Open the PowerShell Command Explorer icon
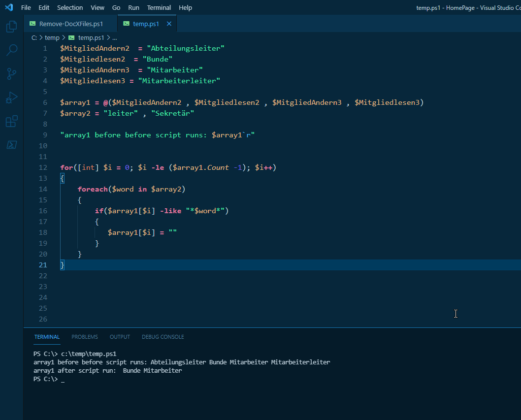The height and width of the screenshot is (420, 521). (x=12, y=145)
